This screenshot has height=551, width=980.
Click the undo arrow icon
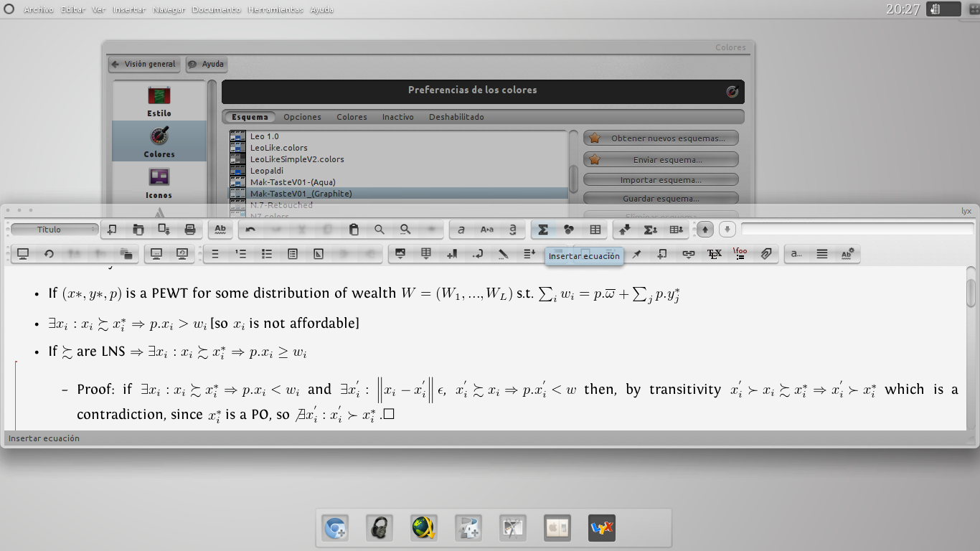(x=250, y=230)
